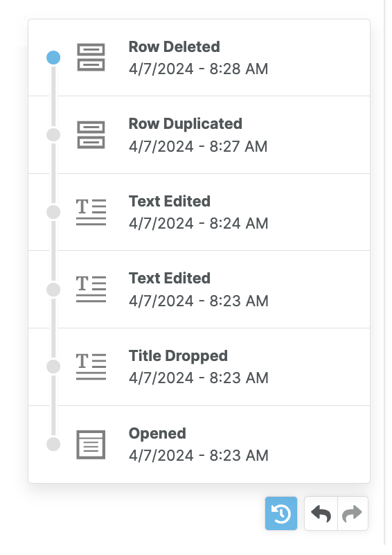Select the blue Row Deleted timeline dot
This screenshot has height=555, width=392.
[53, 58]
